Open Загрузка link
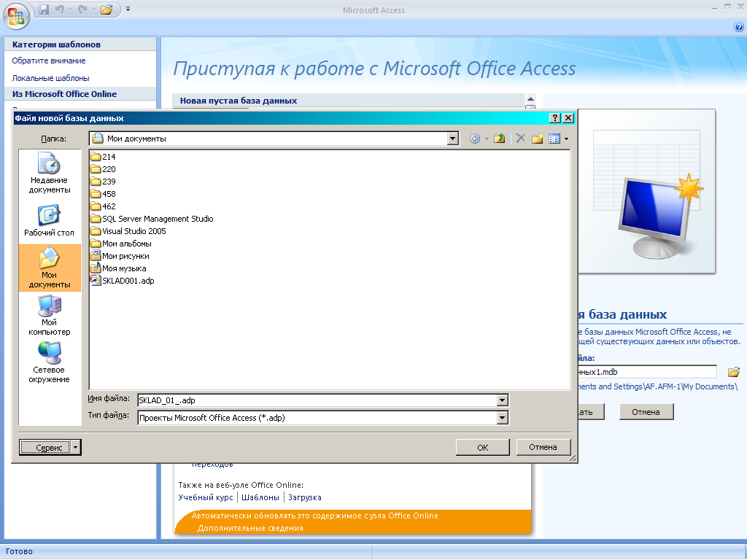Screen dimensions: 747x560 [305, 497]
